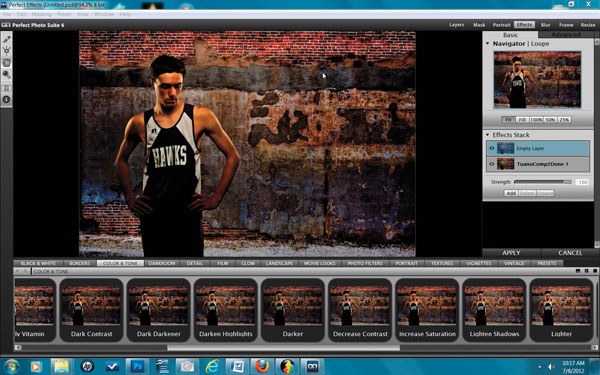Switch to the Basic tab
This screenshot has height=375, width=600.
pyautogui.click(x=510, y=35)
